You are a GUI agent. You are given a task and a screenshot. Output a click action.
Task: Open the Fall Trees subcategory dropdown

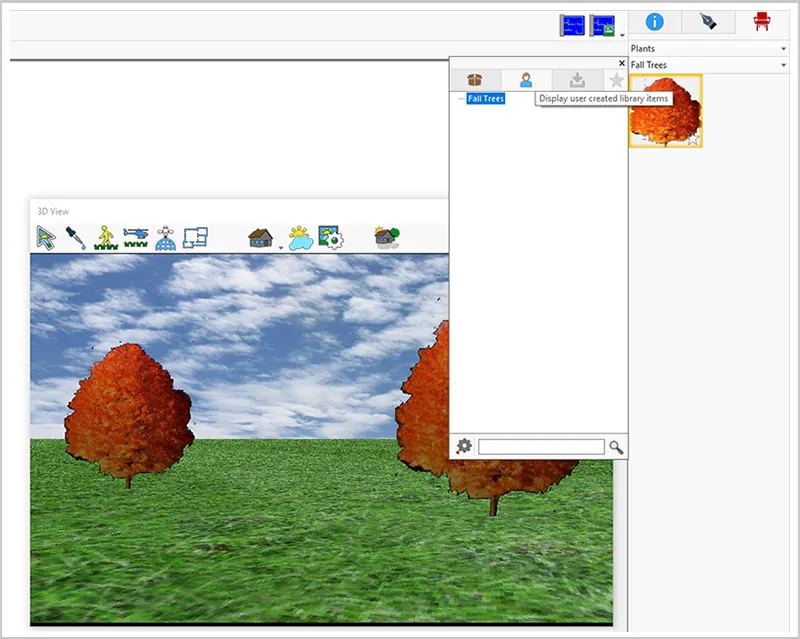[x=709, y=65]
